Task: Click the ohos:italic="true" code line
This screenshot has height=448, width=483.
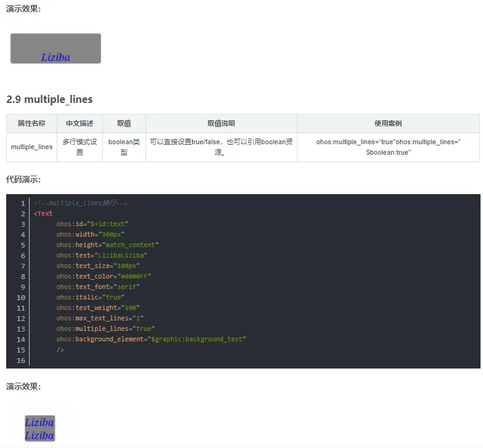Action: 90,297
